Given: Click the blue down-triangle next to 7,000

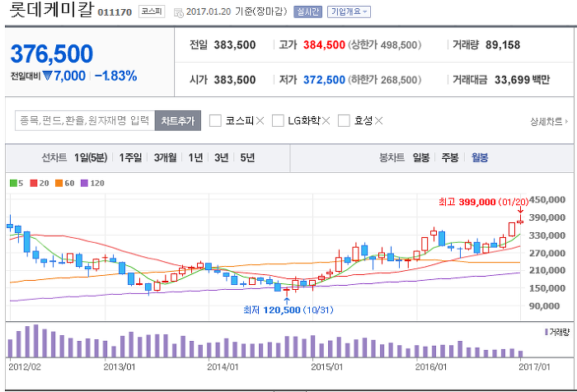Looking at the screenshot, I should (47, 76).
